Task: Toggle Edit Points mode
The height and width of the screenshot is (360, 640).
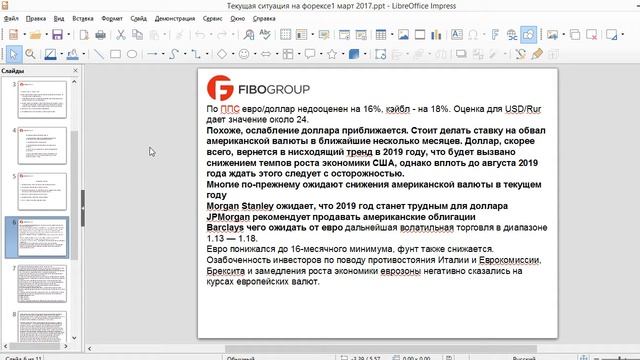Action: point(520,54)
